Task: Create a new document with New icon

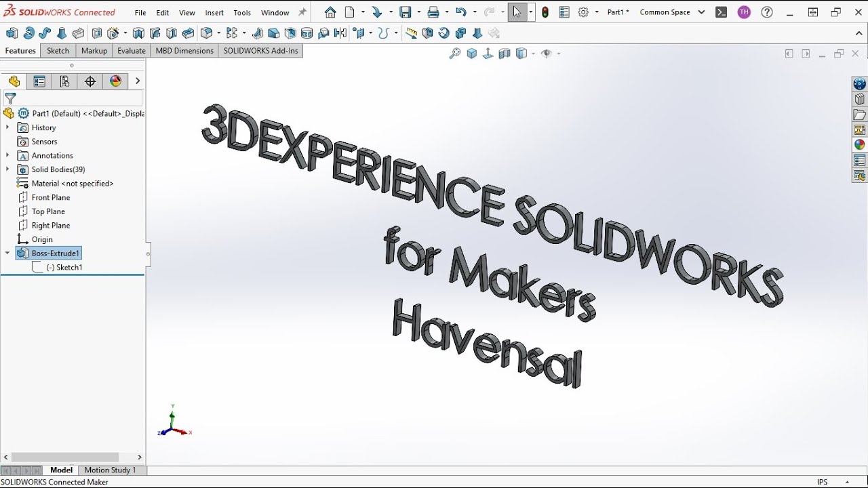Action: [x=350, y=12]
